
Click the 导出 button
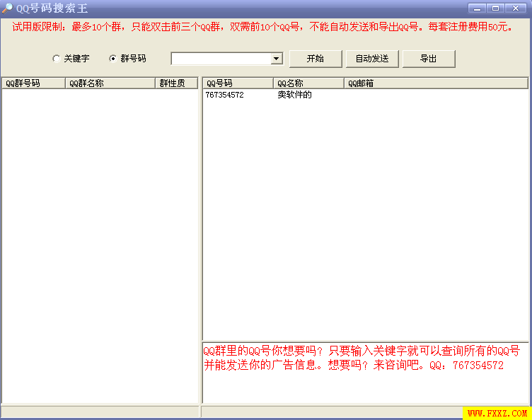click(x=429, y=59)
